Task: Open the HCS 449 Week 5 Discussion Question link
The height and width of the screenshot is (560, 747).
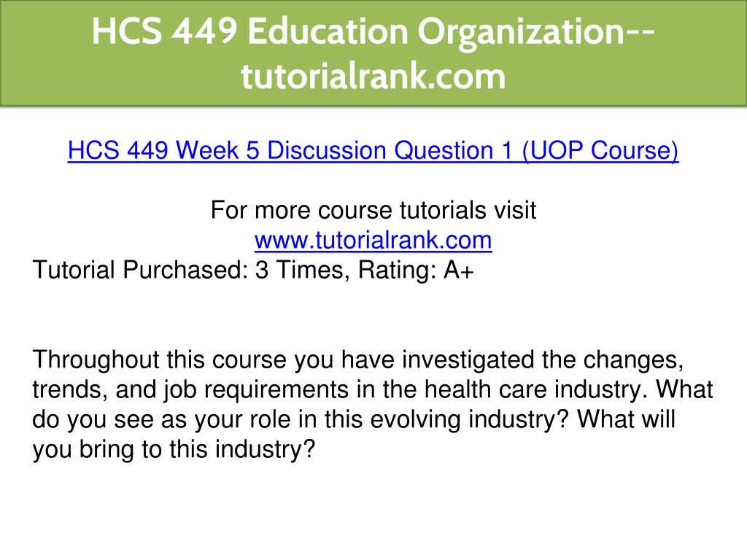Action: tap(373, 151)
